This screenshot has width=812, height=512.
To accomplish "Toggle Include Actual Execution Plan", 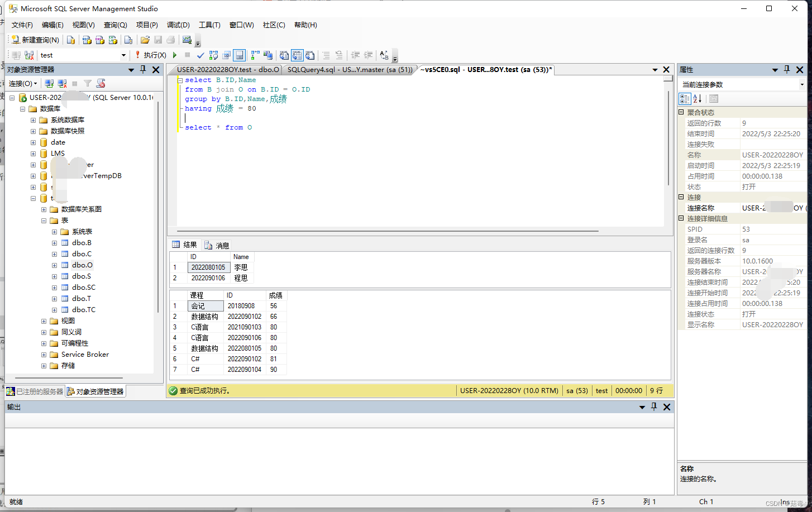I will click(255, 55).
